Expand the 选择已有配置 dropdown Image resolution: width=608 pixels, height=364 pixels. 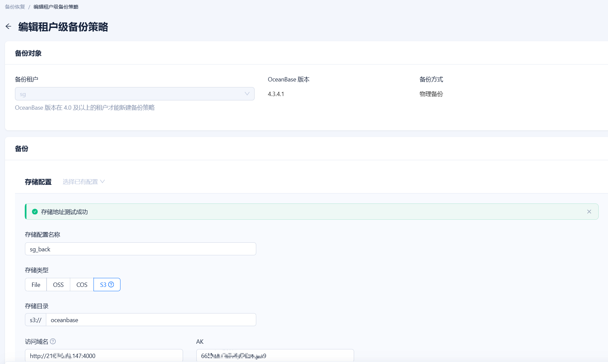(x=84, y=182)
